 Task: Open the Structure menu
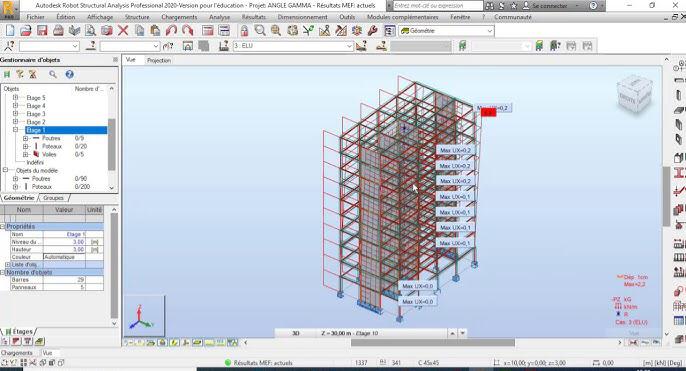(x=137, y=17)
